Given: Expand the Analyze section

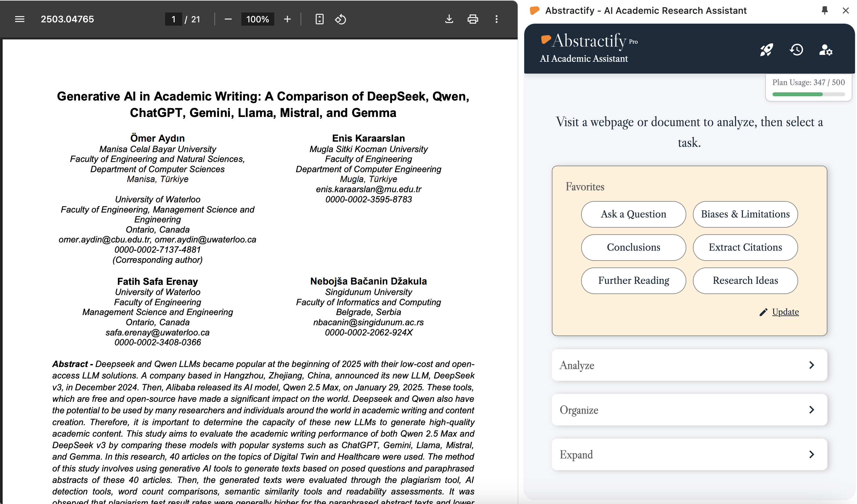Looking at the screenshot, I should pyautogui.click(x=689, y=365).
